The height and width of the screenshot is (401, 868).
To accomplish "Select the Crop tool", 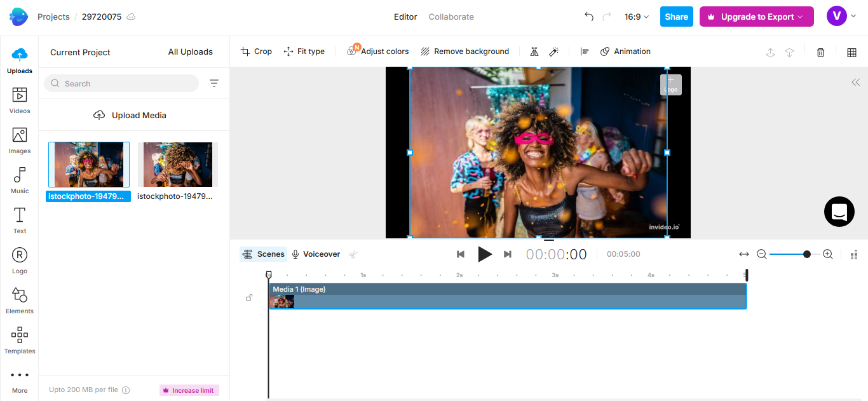I will pyautogui.click(x=255, y=51).
